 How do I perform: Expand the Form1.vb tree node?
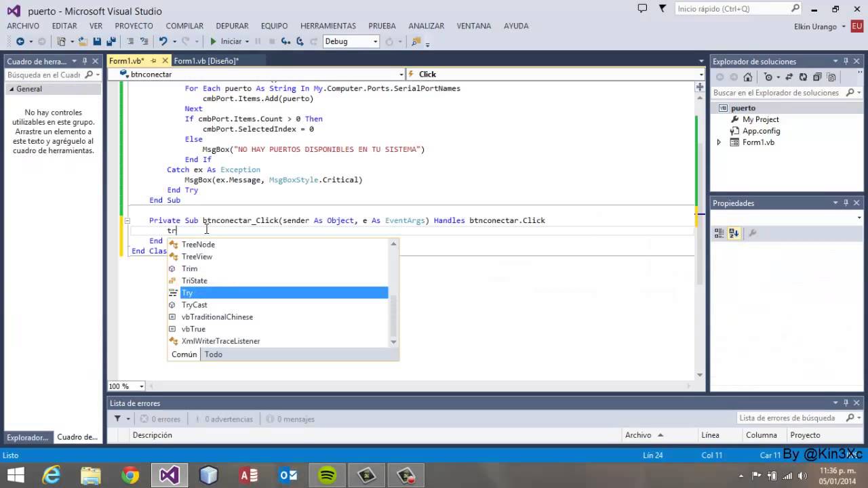719,142
